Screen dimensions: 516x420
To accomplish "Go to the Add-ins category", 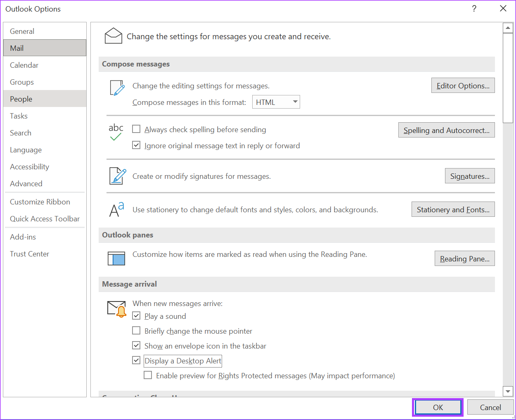I will tap(45, 237).
